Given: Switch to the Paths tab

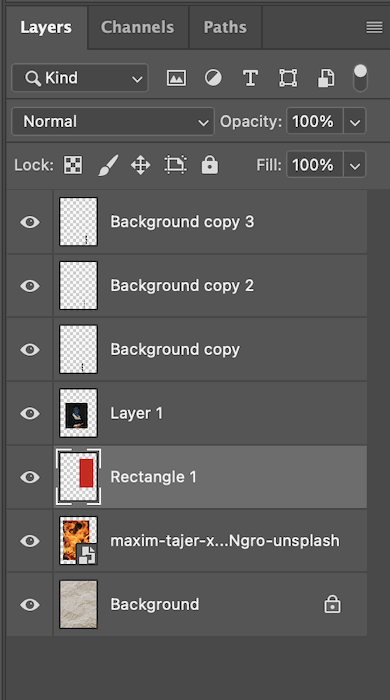Looking at the screenshot, I should coord(225,27).
